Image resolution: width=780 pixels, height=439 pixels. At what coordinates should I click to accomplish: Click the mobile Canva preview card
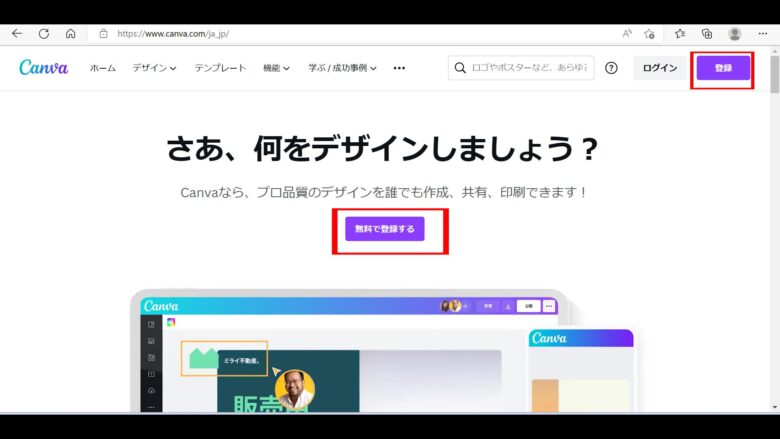(x=581, y=370)
